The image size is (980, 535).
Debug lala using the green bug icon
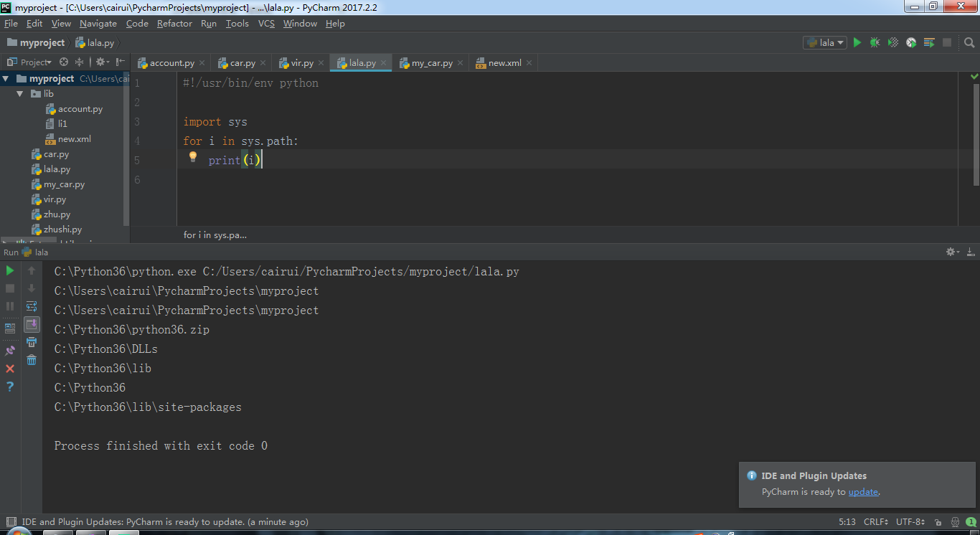click(x=875, y=43)
